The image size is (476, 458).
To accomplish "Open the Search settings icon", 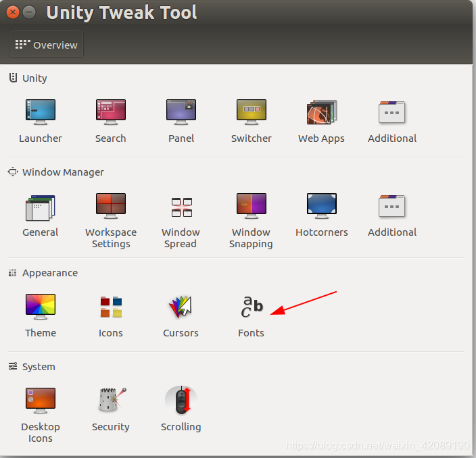I will click(x=111, y=112).
